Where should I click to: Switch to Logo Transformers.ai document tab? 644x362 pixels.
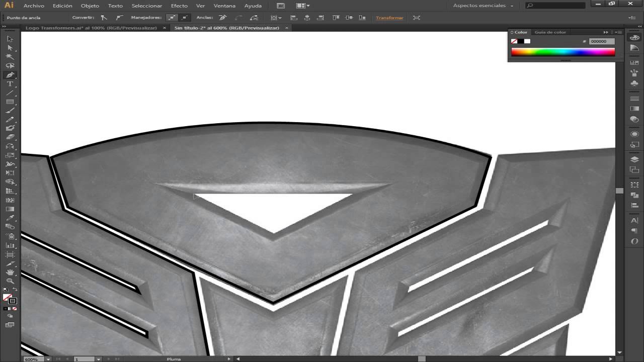click(x=91, y=28)
